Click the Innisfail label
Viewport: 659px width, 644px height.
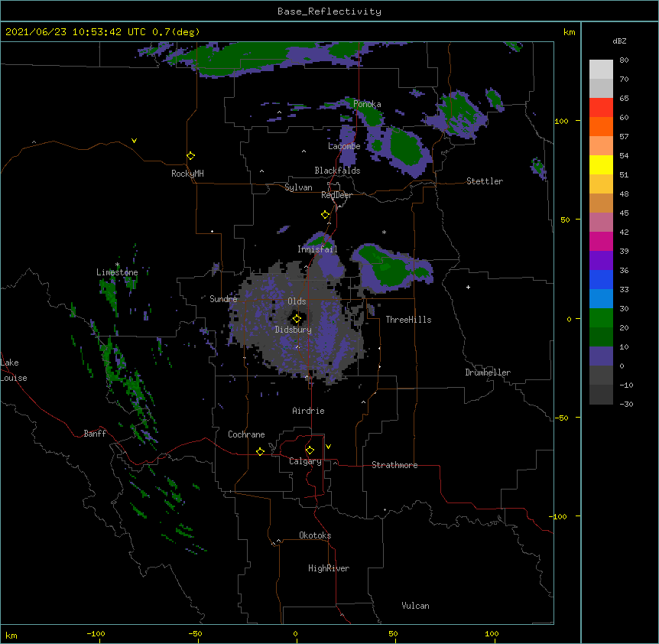[317, 249]
